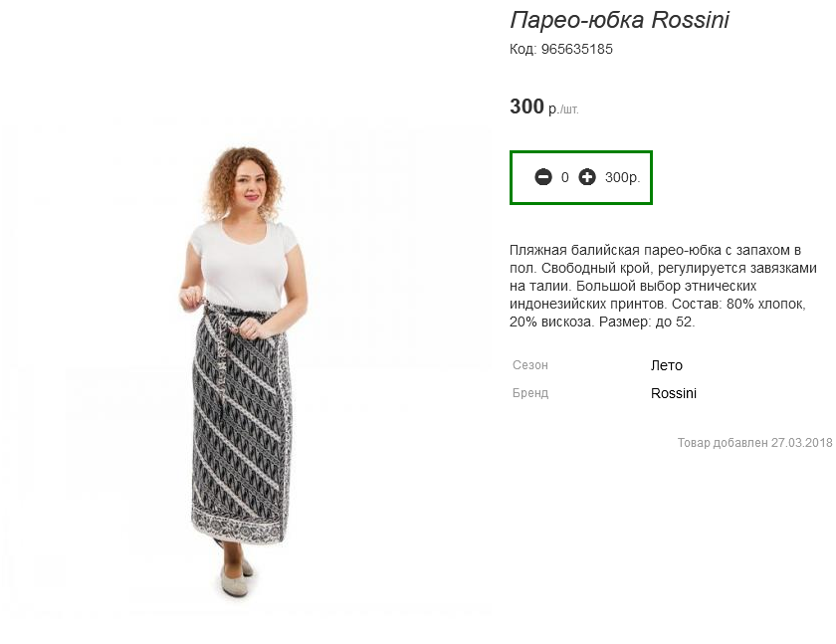Click the Товар добавлен 27.03.2018 date
Screen dimensions: 836x644
click(x=755, y=443)
